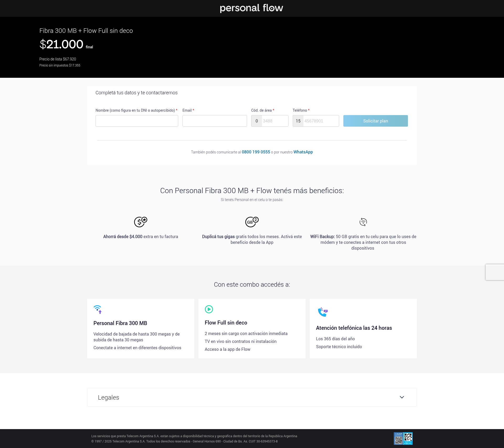The image size is (504, 448).
Task: Focus the Nombre input field
Action: pos(137,121)
